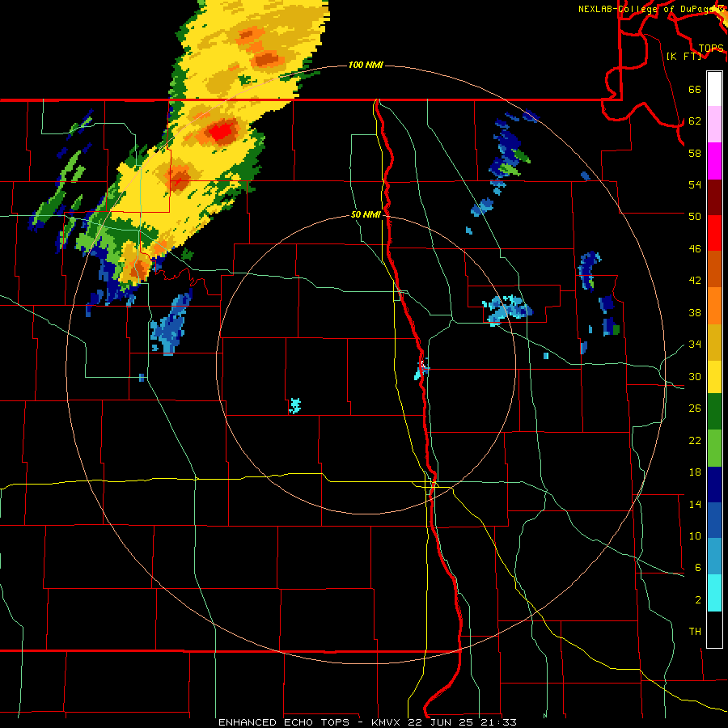
Task: Click the dark red legend swatch
Action: 714,197
